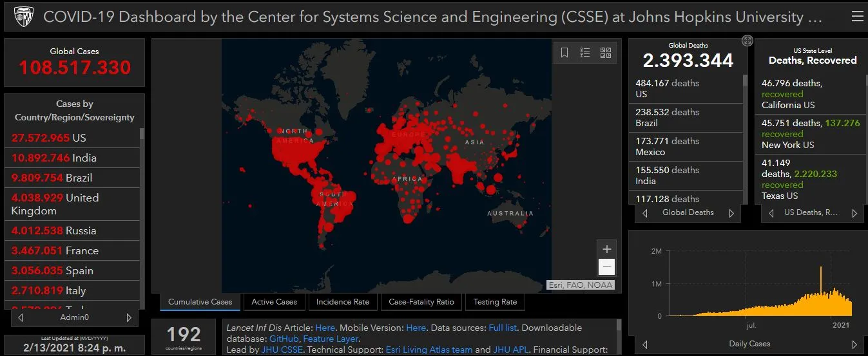The height and width of the screenshot is (356, 868).
Task: Click the Esri, FAO, NOAA map attribution
Action: (581, 285)
